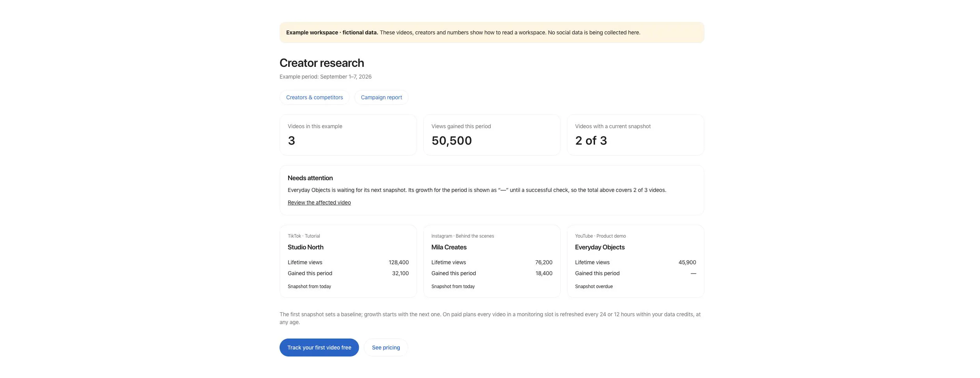
Task: Open the Creators & competitors tab
Action: [314, 97]
